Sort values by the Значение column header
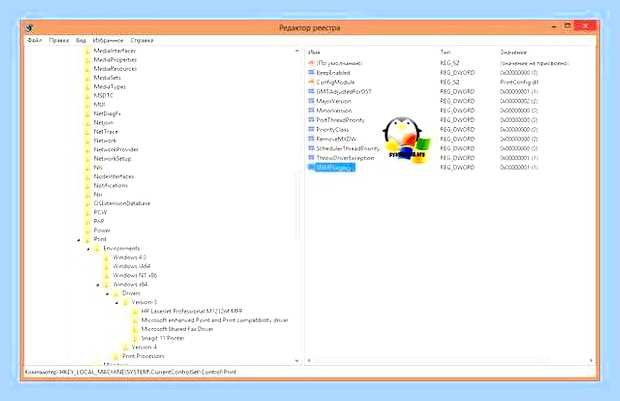The width and height of the screenshot is (620, 401). (x=513, y=52)
